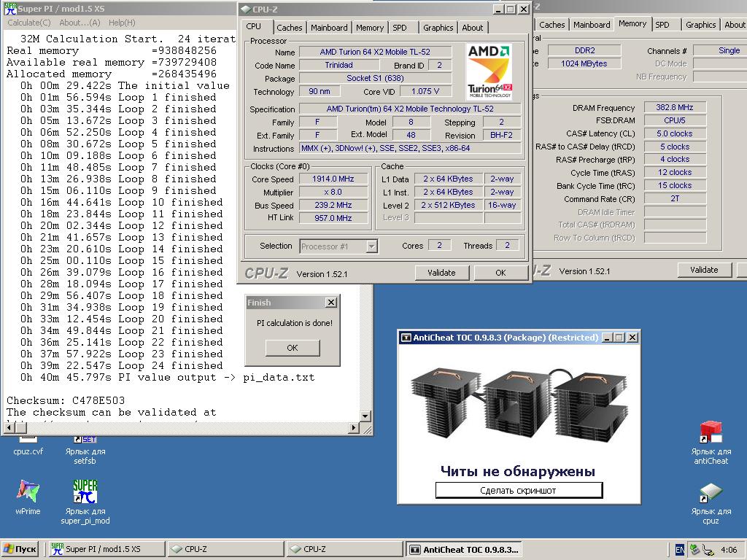Switch to SPD tab in rear CPU-Z window
This screenshot has width=747, height=560.
click(x=662, y=25)
